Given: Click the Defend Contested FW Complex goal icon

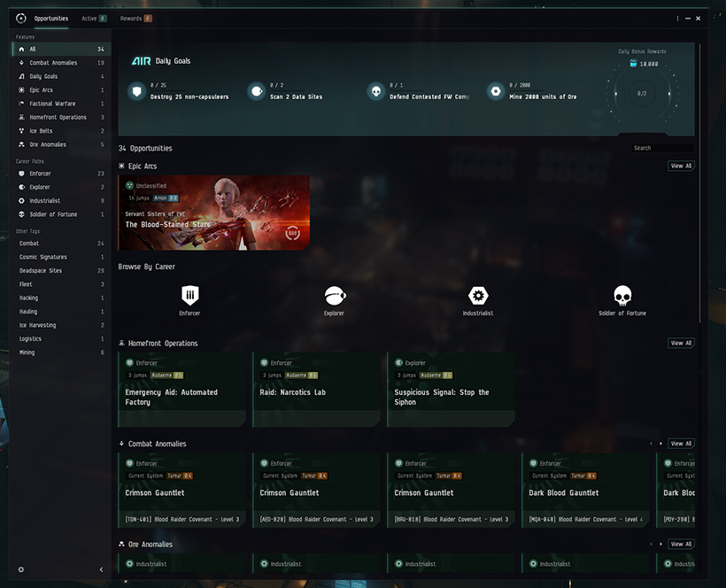Looking at the screenshot, I should (x=376, y=92).
